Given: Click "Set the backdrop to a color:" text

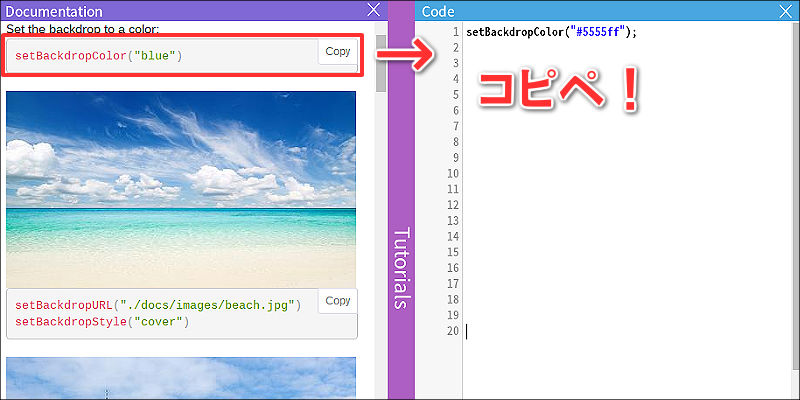Looking at the screenshot, I should (x=83, y=29).
